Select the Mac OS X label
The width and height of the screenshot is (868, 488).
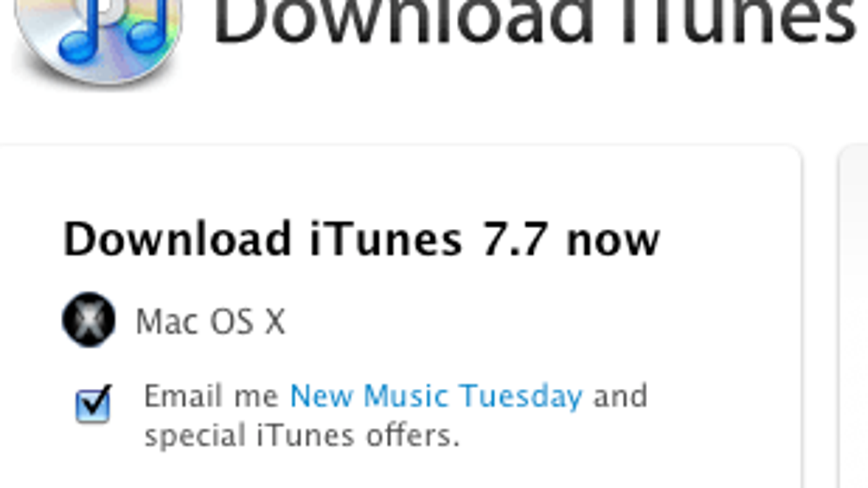pyautogui.click(x=210, y=322)
